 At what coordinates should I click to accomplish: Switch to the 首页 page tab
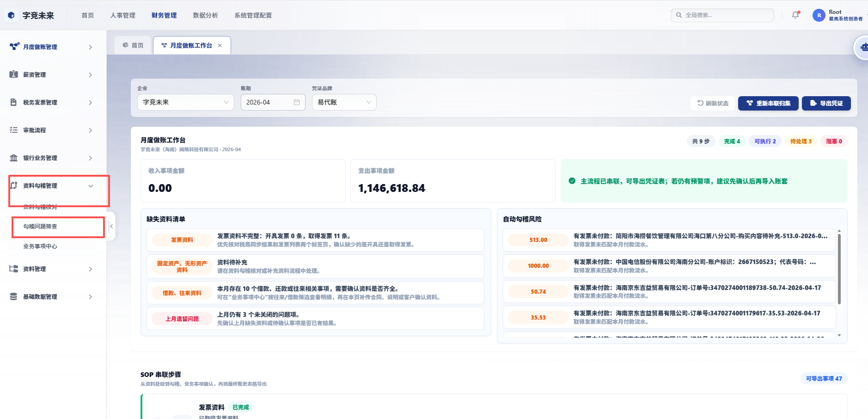(133, 45)
